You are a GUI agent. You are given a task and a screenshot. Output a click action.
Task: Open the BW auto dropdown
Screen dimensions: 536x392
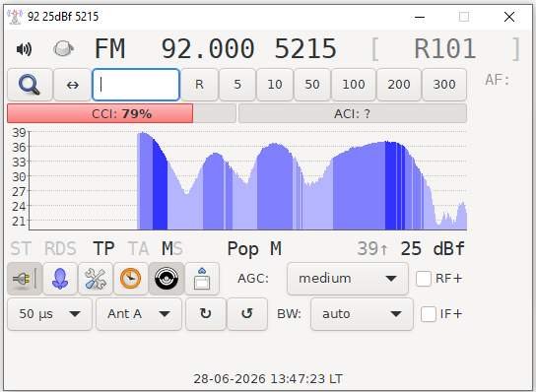pyautogui.click(x=362, y=314)
